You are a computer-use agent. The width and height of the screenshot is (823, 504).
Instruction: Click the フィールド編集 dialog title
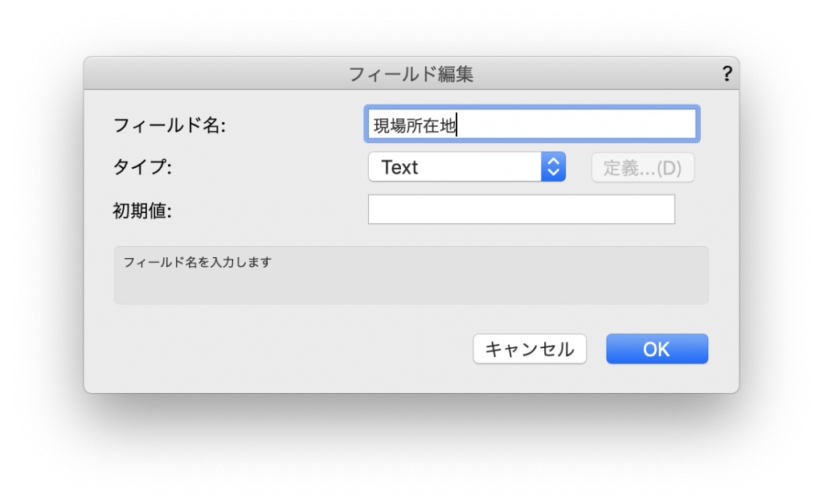click(x=411, y=74)
